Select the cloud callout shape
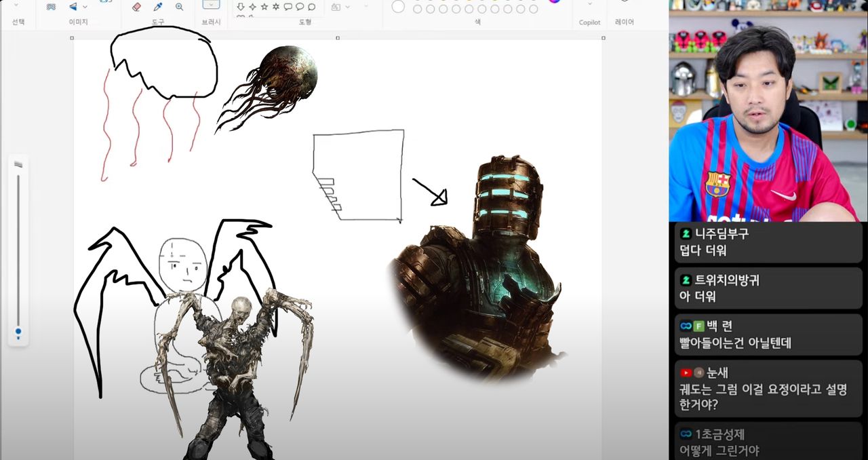Viewport: 868px width, 460px height. pos(311,7)
